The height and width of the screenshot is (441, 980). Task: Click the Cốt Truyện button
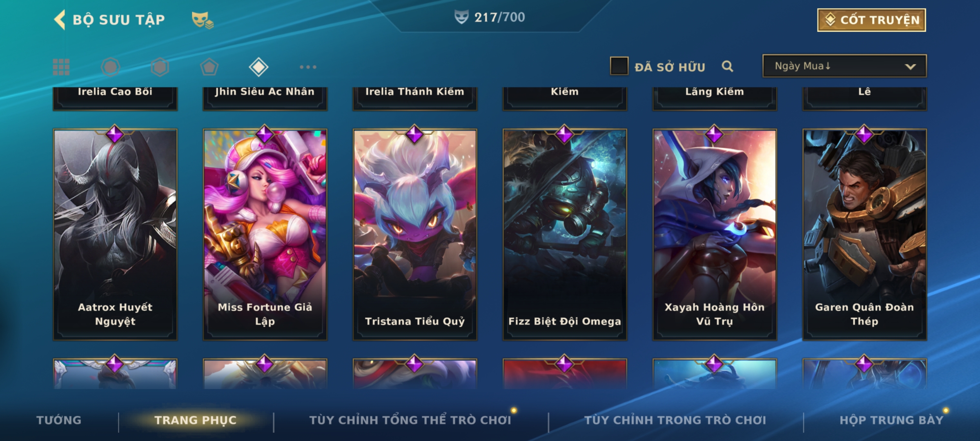pos(871,20)
